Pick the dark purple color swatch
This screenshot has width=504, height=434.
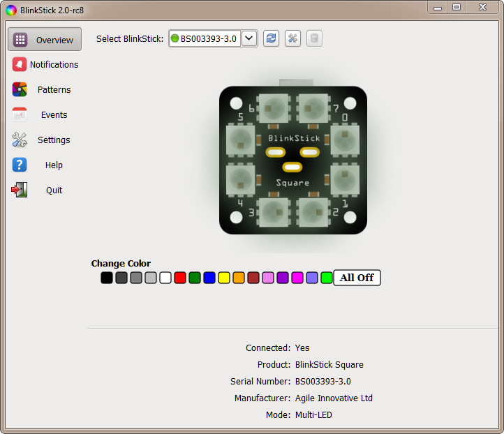point(283,278)
